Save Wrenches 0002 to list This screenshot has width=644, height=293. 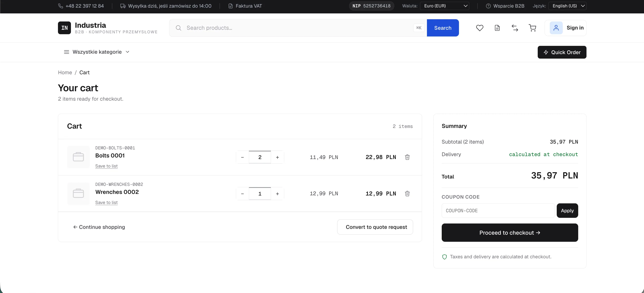pyautogui.click(x=106, y=203)
